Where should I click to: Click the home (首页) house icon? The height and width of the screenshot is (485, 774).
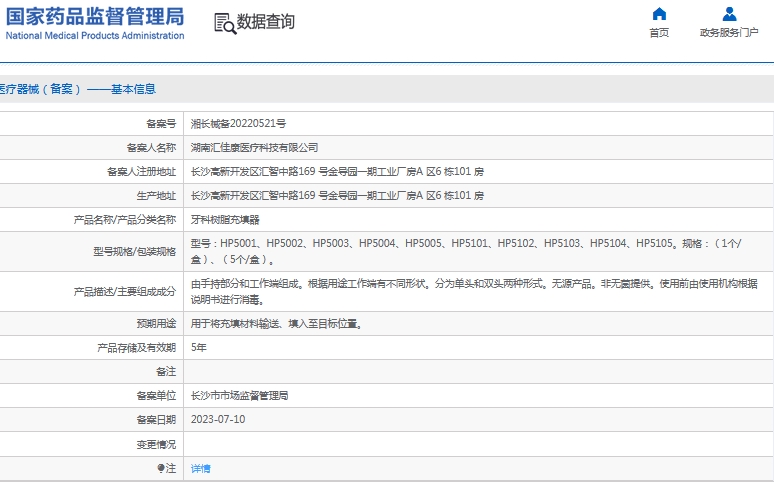659,14
